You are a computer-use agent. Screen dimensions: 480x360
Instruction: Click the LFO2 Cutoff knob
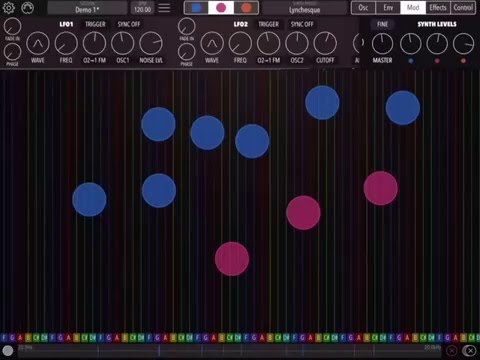(325, 43)
